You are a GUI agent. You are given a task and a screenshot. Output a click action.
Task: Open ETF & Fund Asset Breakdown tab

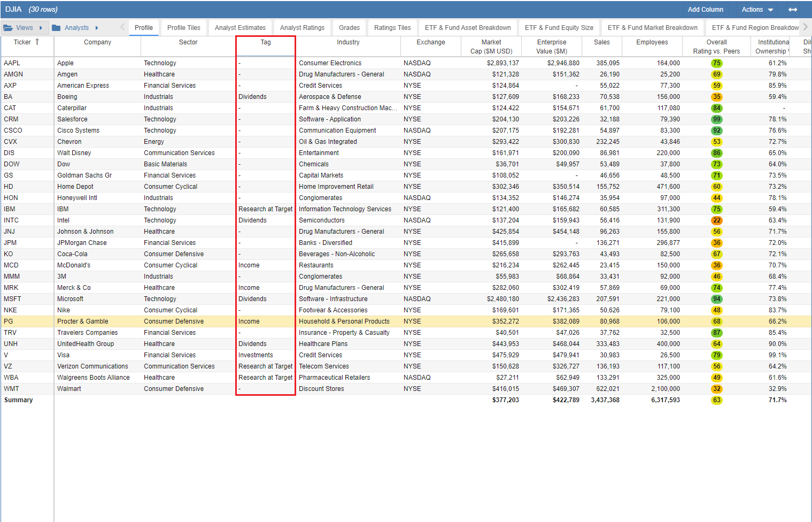click(x=468, y=28)
